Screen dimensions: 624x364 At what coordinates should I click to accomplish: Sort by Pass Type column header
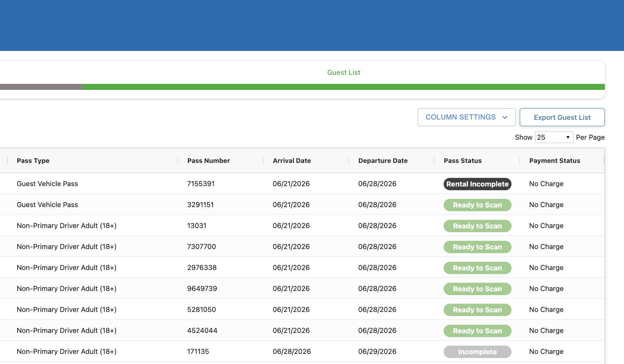tap(33, 161)
